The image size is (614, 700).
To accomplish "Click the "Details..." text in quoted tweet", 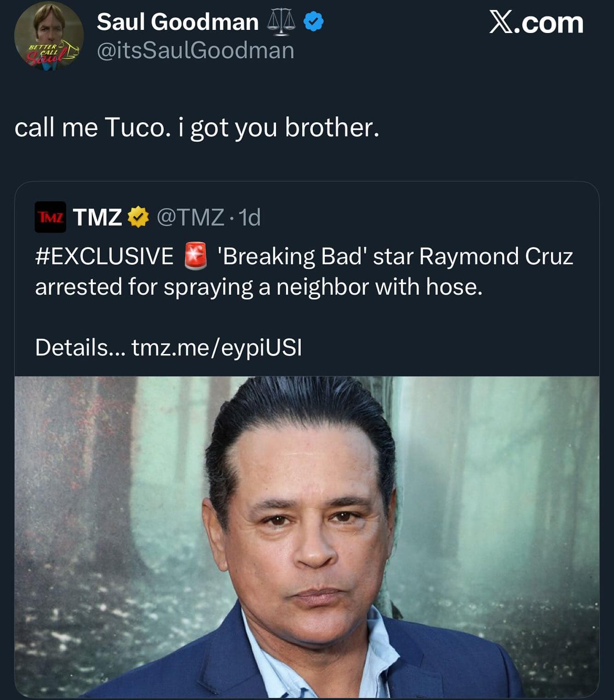I will pyautogui.click(x=80, y=347).
